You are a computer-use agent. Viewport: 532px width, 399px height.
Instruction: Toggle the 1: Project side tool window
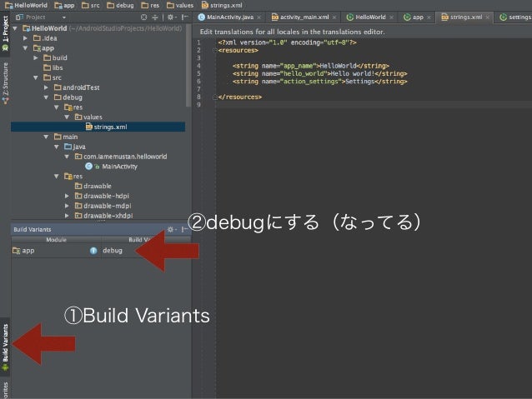pyautogui.click(x=5, y=32)
